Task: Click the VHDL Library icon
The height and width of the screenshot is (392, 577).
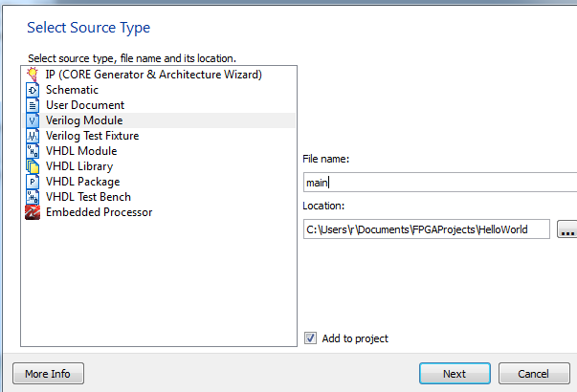Action: coord(32,166)
